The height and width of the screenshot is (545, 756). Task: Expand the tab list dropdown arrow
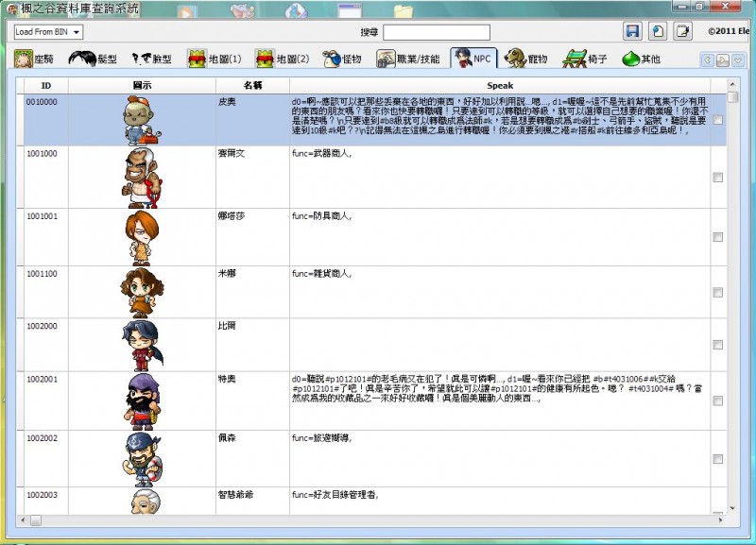pos(738,60)
